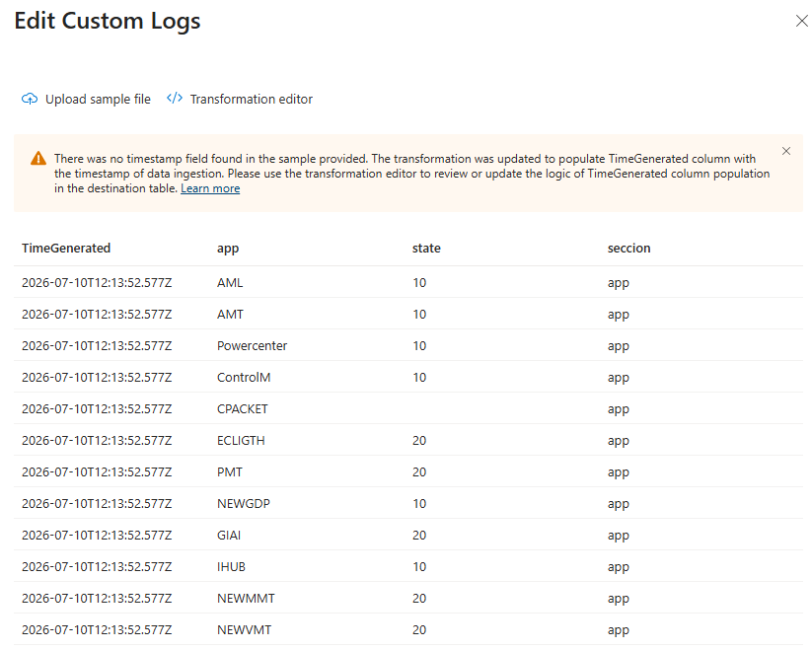Click the state value in the NEWVMT row

click(x=419, y=630)
